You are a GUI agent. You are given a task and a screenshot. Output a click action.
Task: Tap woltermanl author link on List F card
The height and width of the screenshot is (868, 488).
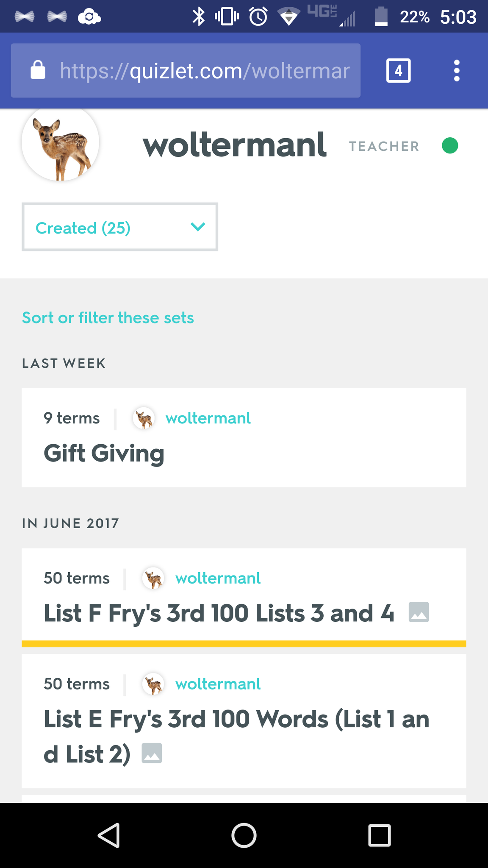[x=218, y=578]
